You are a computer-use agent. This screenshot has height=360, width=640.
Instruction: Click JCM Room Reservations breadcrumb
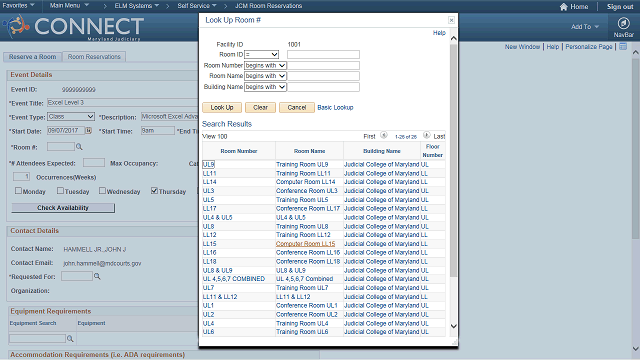tap(269, 6)
